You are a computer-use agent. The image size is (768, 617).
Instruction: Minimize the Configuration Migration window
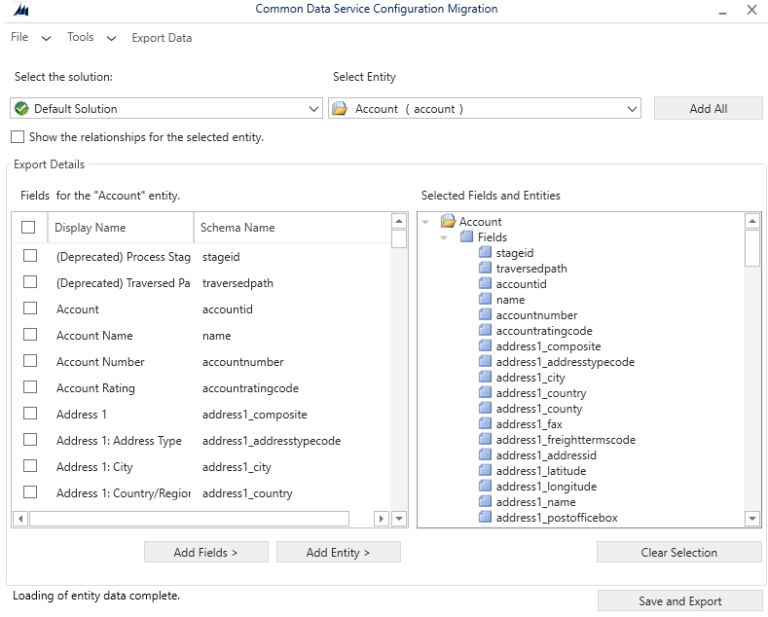(722, 11)
